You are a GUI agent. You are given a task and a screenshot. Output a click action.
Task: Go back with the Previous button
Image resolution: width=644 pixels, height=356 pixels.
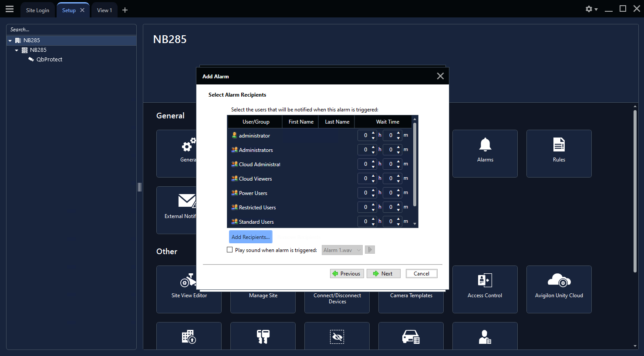(x=347, y=274)
